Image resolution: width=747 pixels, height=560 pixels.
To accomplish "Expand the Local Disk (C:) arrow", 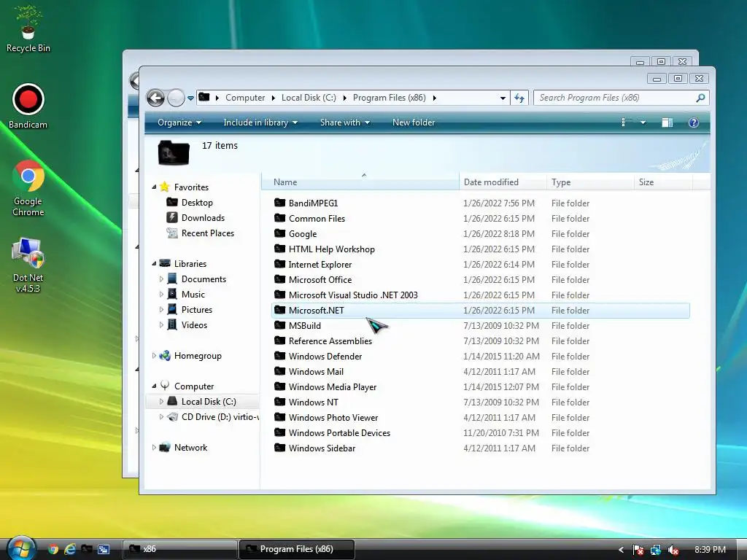I will tap(161, 402).
